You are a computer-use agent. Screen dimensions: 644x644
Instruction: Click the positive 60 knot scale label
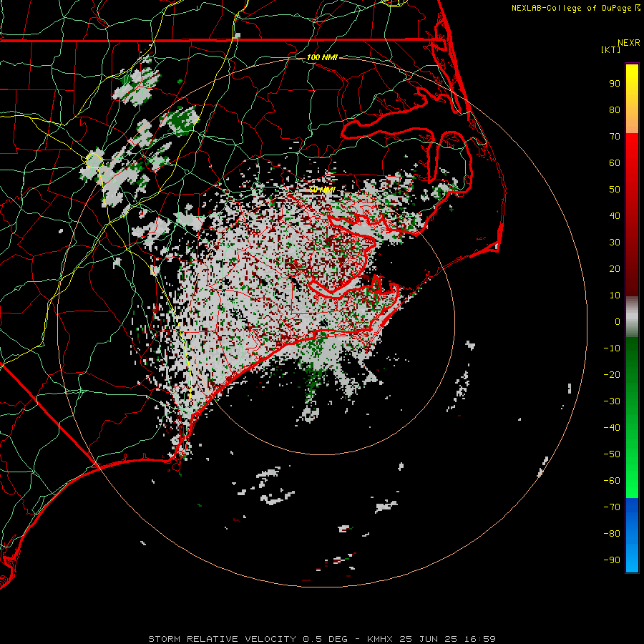point(615,162)
